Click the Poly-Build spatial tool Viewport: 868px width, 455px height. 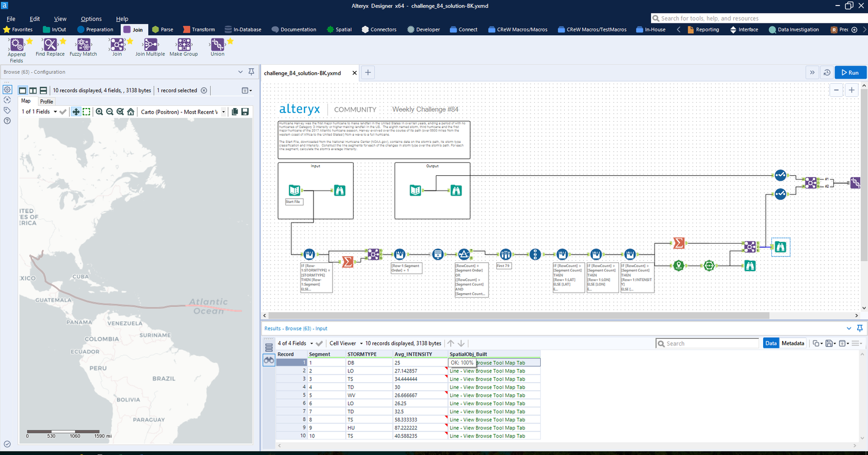(709, 266)
